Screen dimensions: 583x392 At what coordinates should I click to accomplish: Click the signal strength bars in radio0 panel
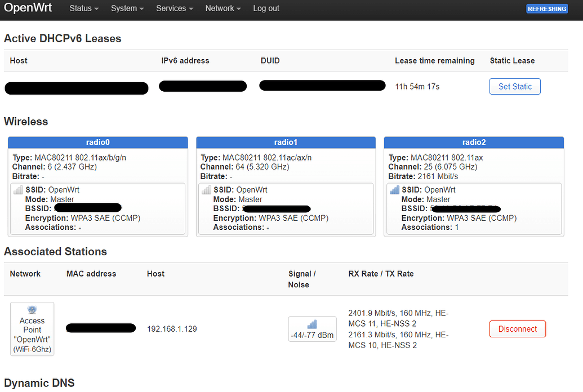[x=17, y=190]
